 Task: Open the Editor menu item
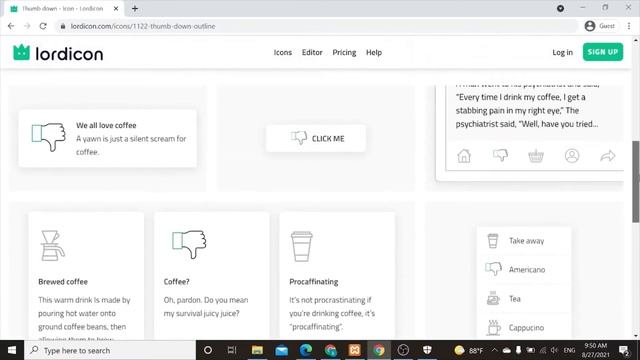coord(312,52)
